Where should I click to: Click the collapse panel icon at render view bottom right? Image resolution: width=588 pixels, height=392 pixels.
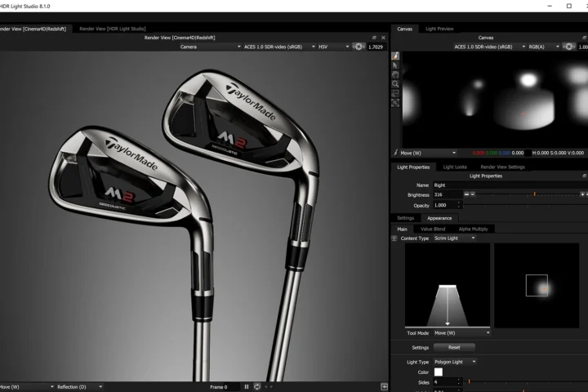tap(384, 387)
